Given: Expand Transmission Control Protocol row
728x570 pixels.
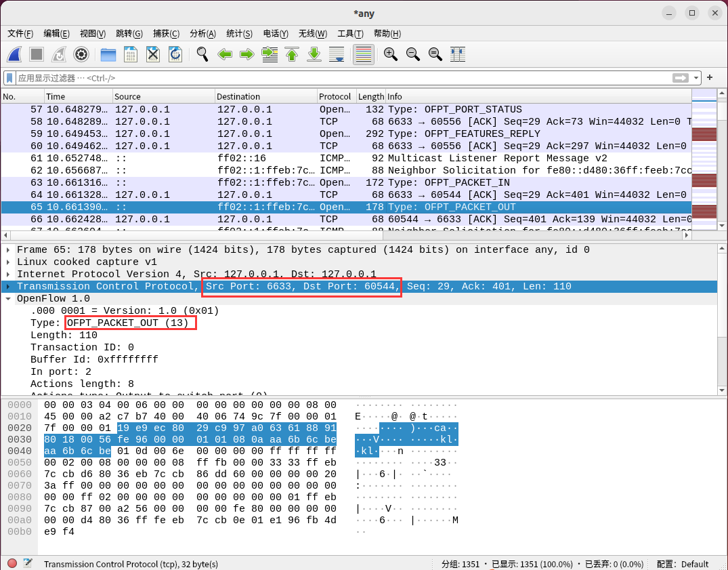Looking at the screenshot, I should [x=8, y=287].
